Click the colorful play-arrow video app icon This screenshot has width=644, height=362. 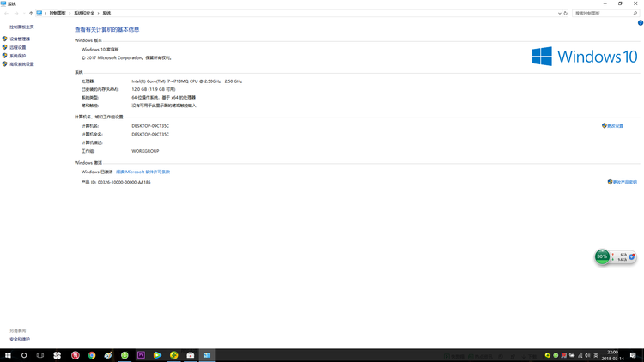pos(157,355)
